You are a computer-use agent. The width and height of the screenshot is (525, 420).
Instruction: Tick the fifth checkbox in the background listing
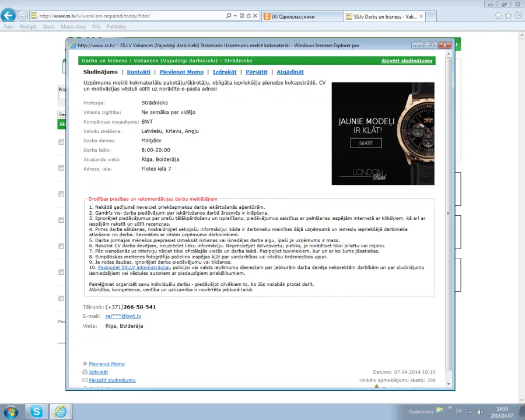pyautogui.click(x=61, y=246)
